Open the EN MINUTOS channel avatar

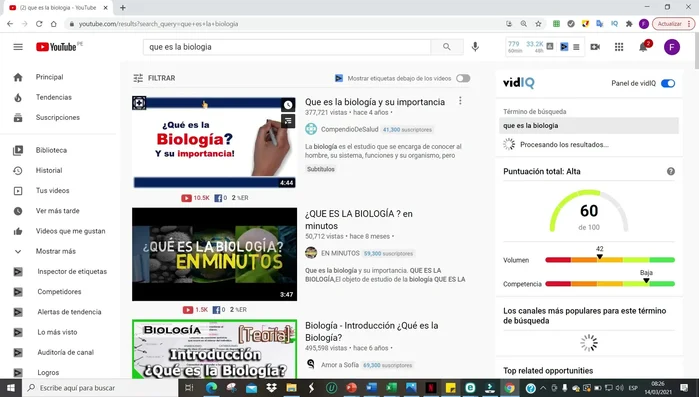pyautogui.click(x=311, y=253)
